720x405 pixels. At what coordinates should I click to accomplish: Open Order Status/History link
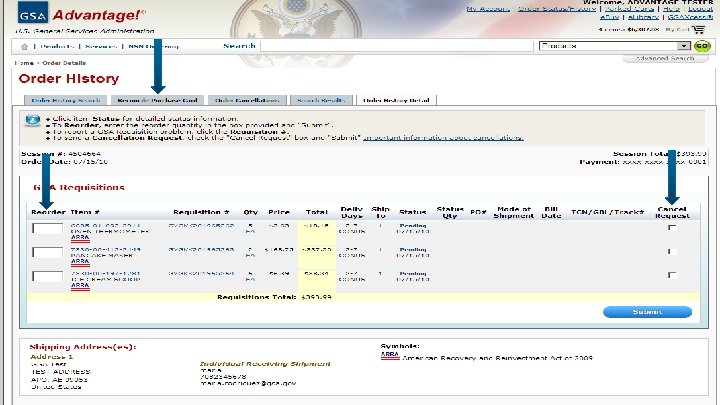click(557, 9)
